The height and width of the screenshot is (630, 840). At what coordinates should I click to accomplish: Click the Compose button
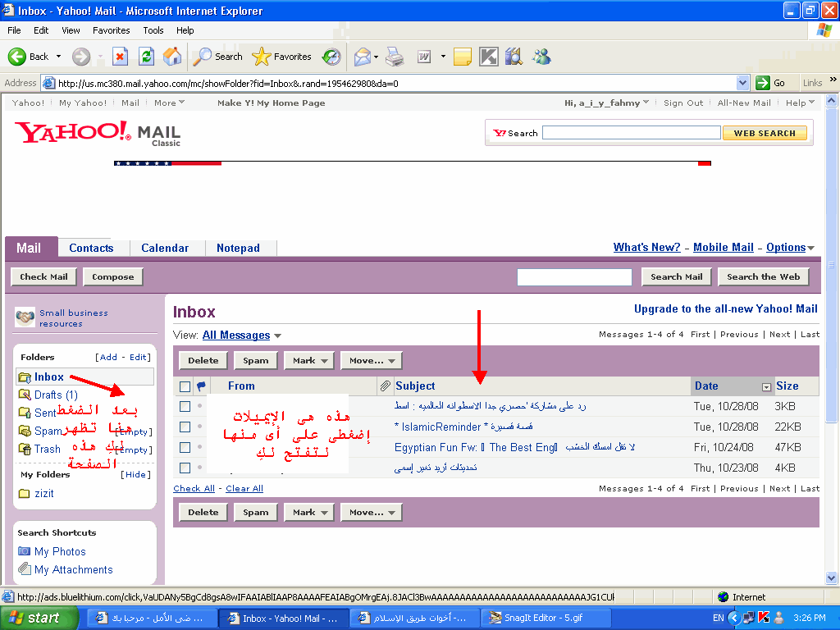[x=113, y=277]
